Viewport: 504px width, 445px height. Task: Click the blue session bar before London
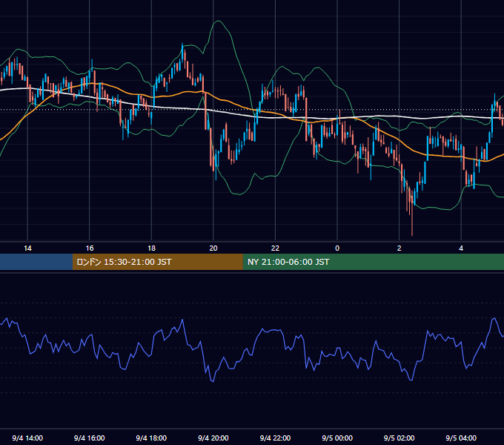pyautogui.click(x=36, y=262)
